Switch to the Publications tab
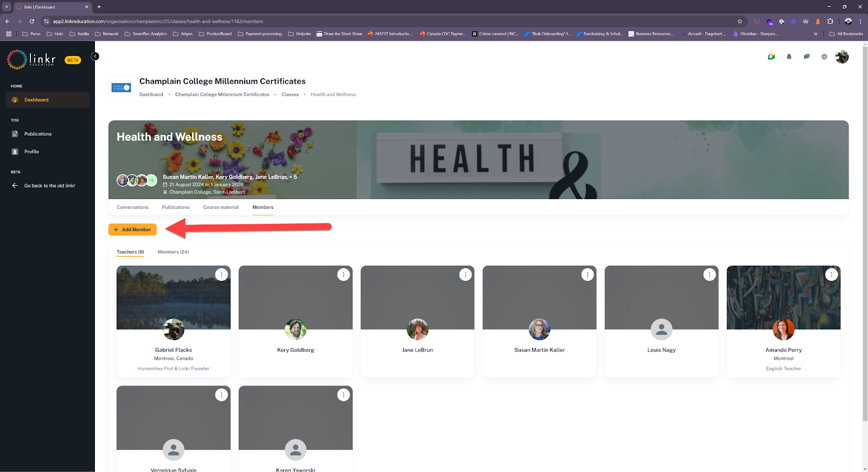Viewport: 868px width, 472px height. (176, 207)
